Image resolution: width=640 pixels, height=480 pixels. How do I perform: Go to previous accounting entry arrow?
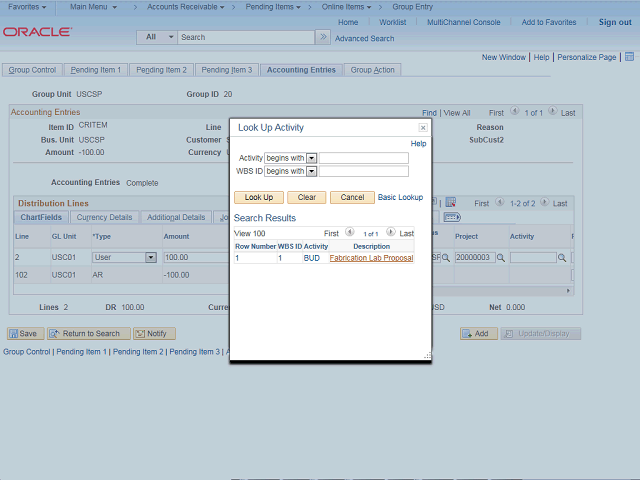(x=515, y=111)
